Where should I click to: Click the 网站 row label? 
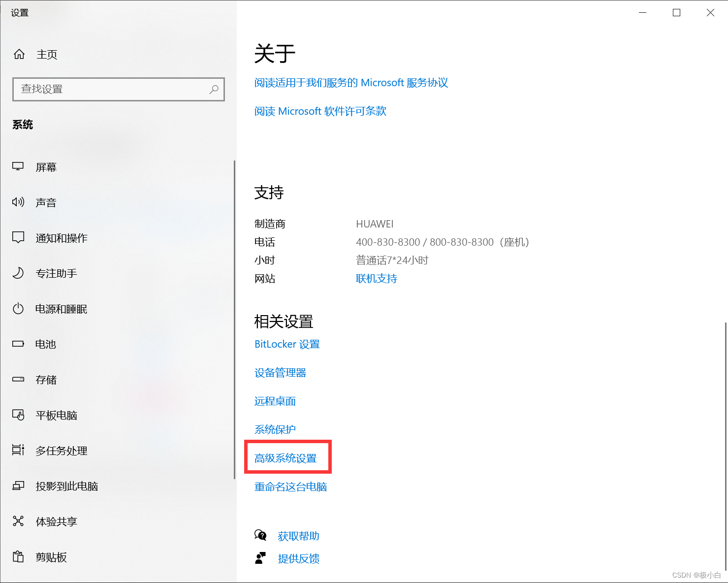(x=265, y=279)
